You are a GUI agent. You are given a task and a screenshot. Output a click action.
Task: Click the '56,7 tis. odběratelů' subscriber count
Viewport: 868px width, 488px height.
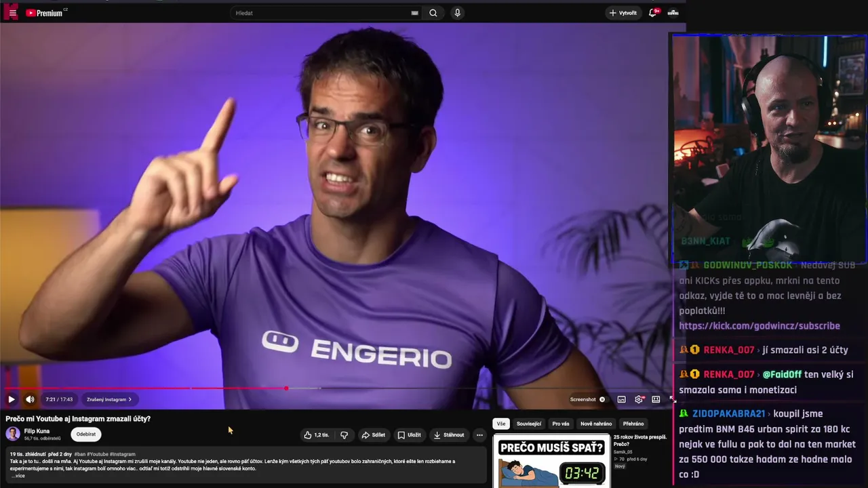(43, 439)
